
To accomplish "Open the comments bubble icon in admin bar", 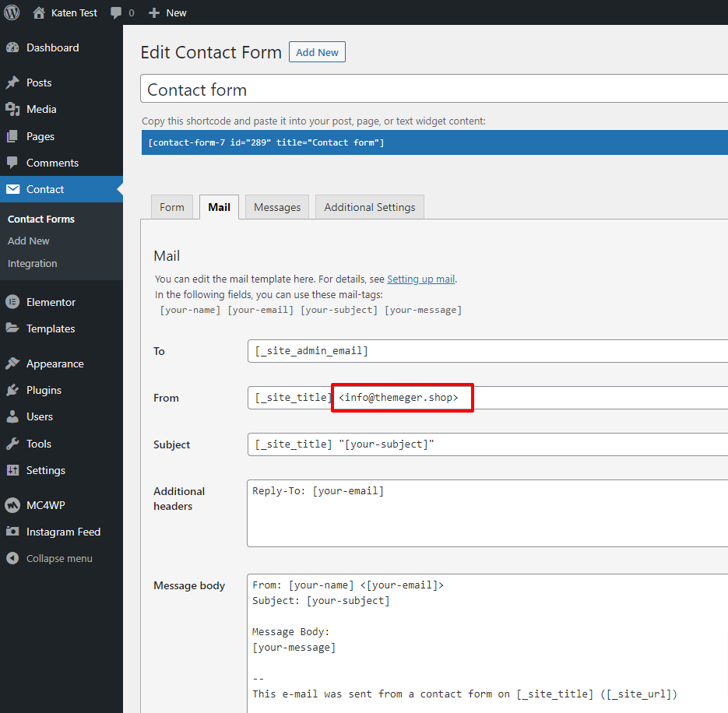I will pos(115,12).
